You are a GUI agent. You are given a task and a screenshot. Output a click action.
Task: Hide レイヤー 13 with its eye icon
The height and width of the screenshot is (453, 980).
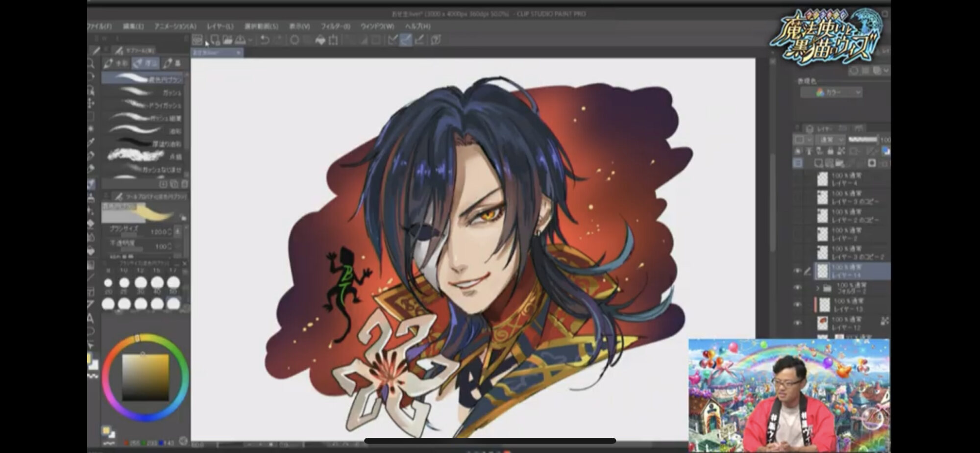797,304
